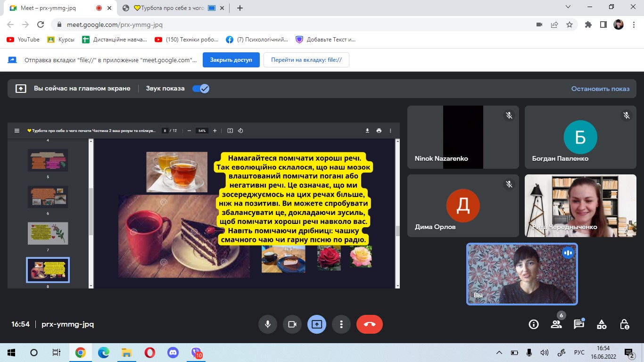644x362 pixels.
Task: Zoom in on PDF viewer
Action: coord(215,131)
